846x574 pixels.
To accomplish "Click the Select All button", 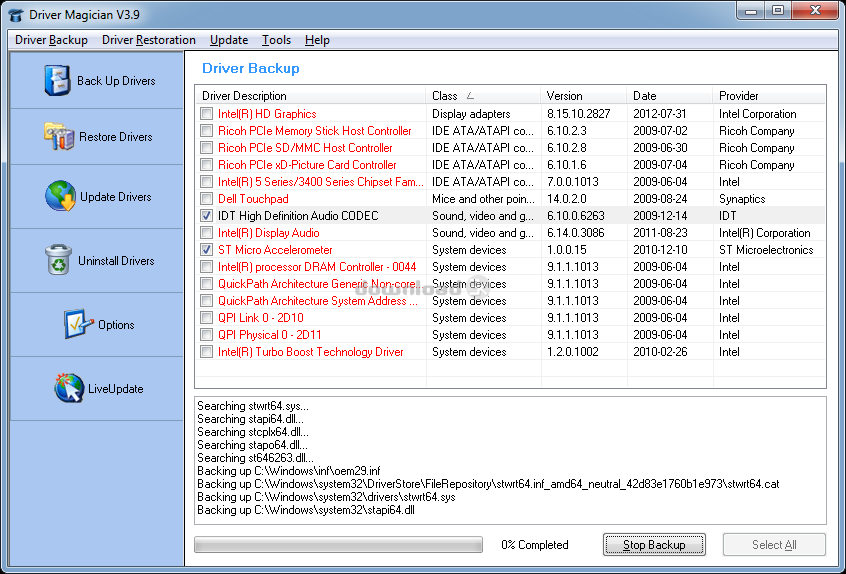I will click(774, 545).
